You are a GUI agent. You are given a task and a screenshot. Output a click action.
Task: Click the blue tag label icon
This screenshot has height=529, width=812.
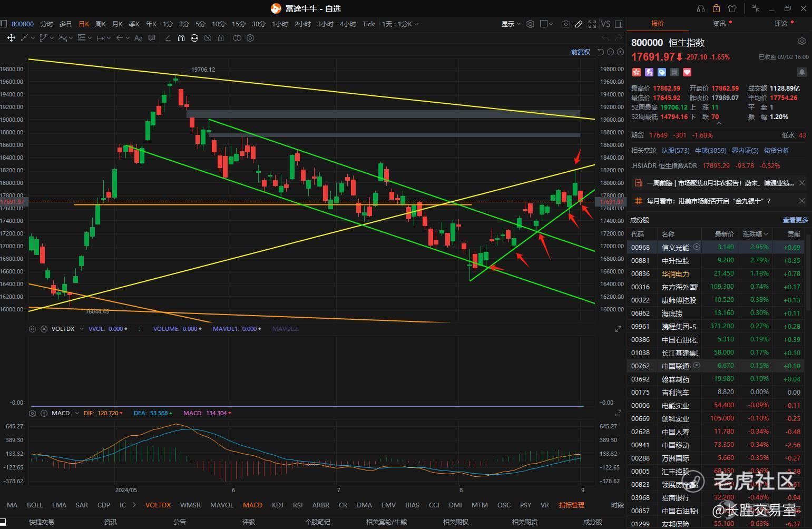point(662,72)
